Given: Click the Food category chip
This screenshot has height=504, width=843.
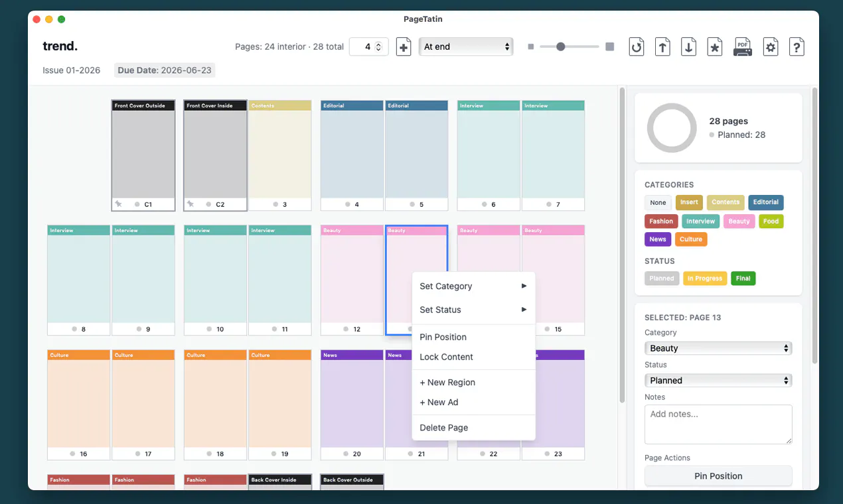Looking at the screenshot, I should 771,221.
